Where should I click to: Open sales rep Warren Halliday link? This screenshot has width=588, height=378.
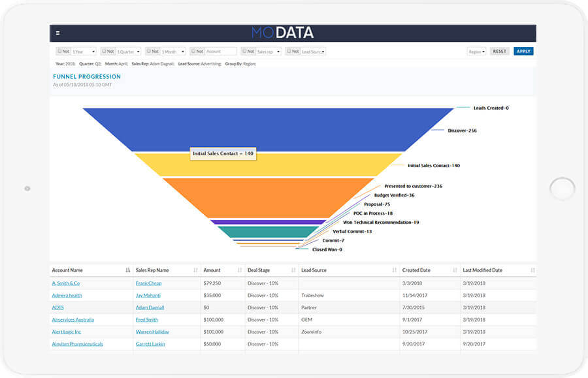[152, 332]
